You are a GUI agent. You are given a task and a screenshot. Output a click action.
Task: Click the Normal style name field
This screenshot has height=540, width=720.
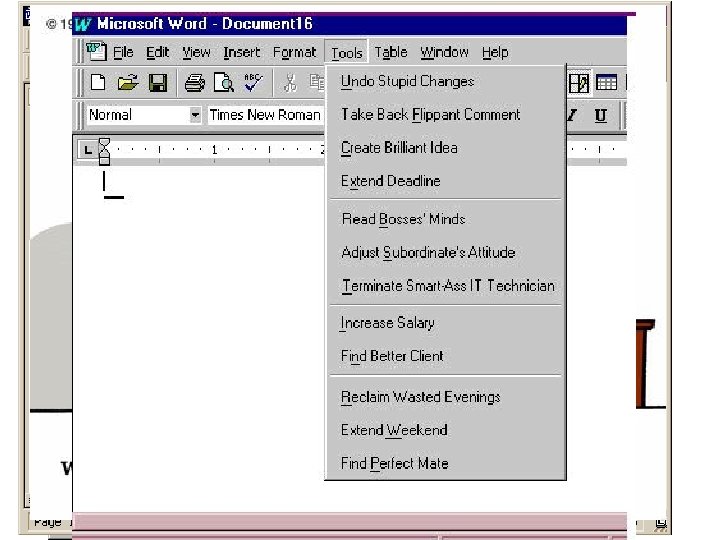coord(138,115)
